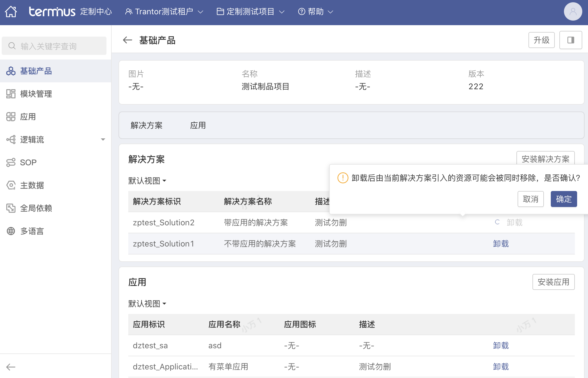
Task: Open 应用 in the sidebar
Action: coord(56,117)
